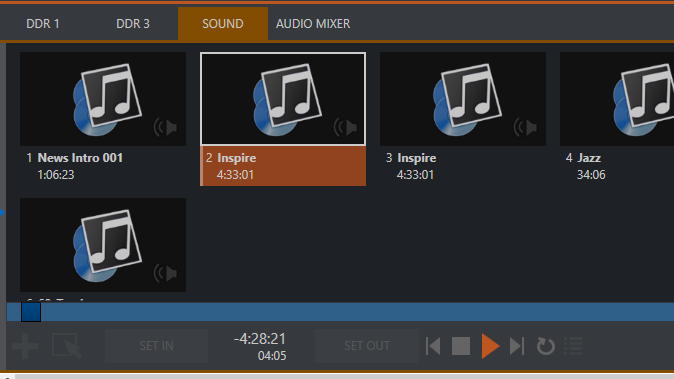
Task: Toggle loop playback mode
Action: [545, 346]
